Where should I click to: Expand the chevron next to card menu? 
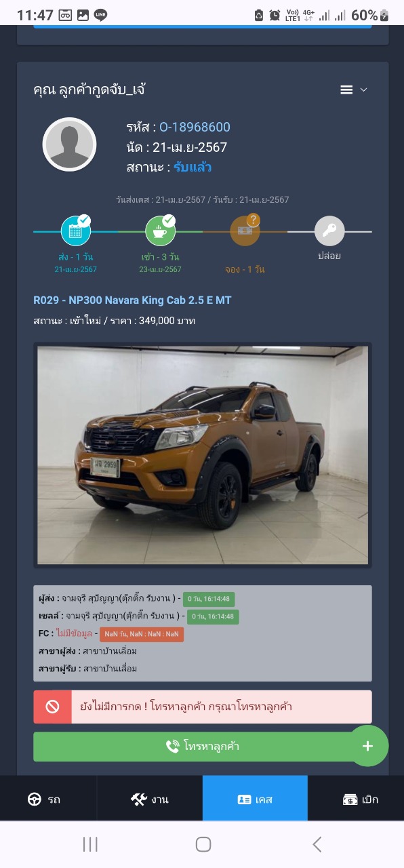pos(363,90)
